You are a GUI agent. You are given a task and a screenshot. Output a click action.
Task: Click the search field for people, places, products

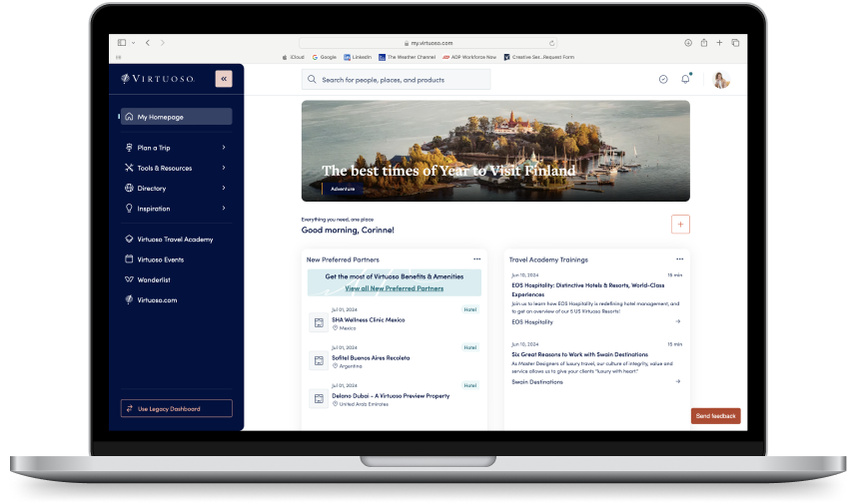tap(396, 80)
